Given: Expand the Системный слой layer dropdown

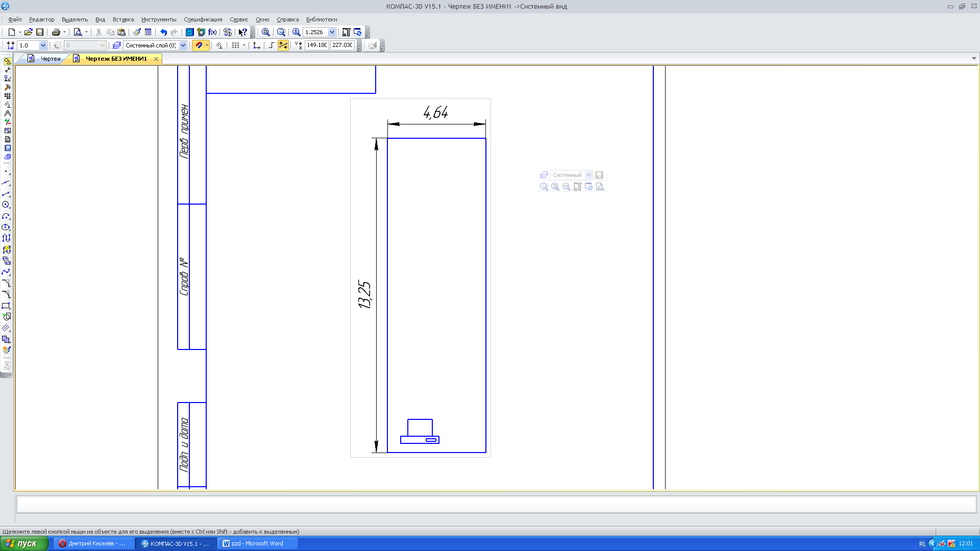Looking at the screenshot, I should point(183,45).
